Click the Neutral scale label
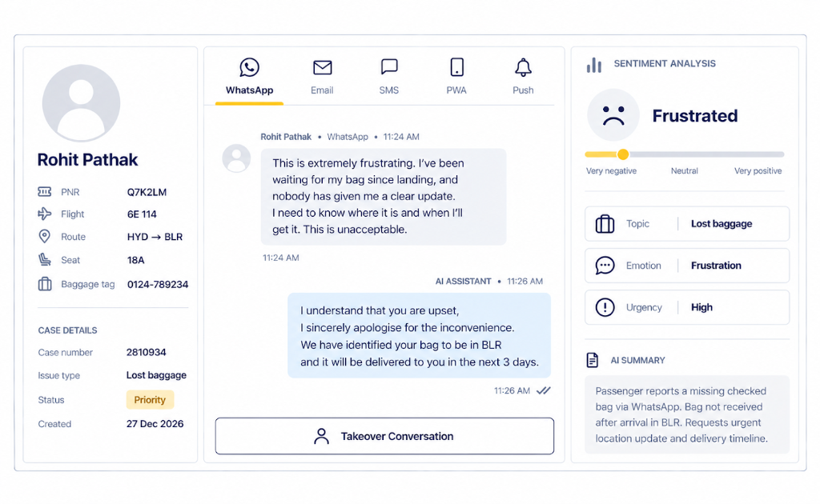The height and width of the screenshot is (504, 820). coord(684,170)
